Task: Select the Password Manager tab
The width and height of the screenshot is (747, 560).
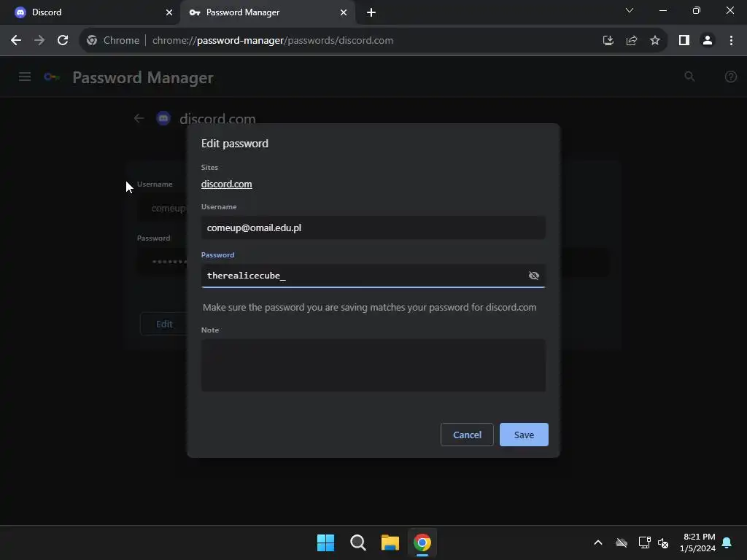Action: (x=267, y=12)
